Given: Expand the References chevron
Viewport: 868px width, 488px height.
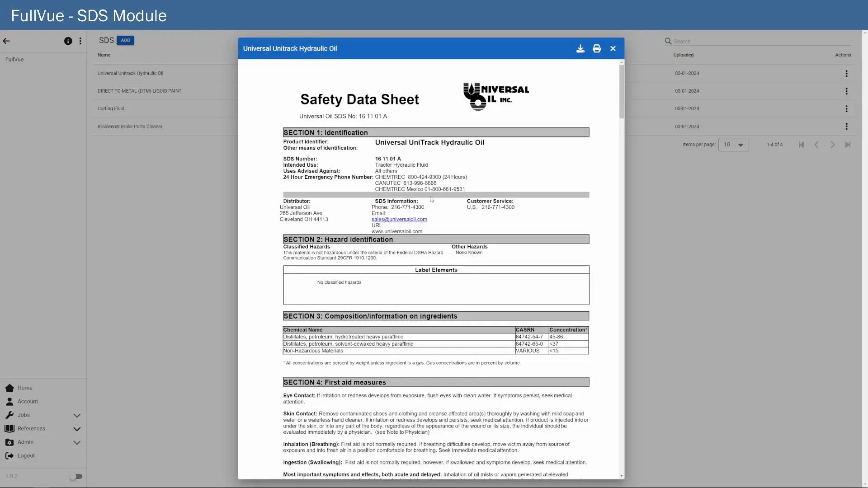Looking at the screenshot, I should [x=77, y=429].
